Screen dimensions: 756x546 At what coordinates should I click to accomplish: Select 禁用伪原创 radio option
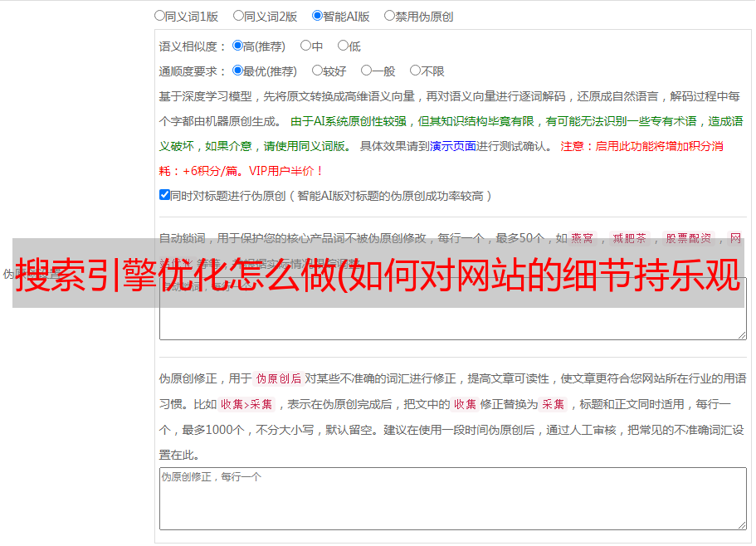389,16
